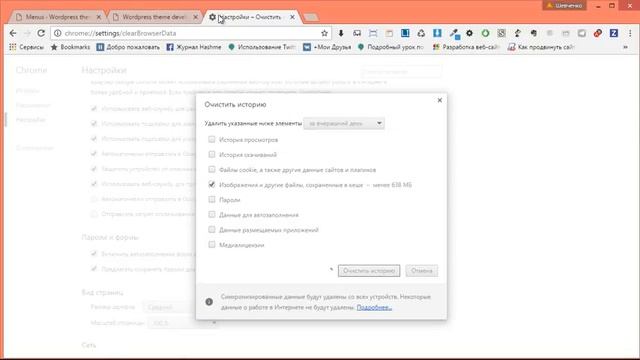Open the eyedropper color picker extension
The width and height of the screenshot is (640, 360).
[x=453, y=33]
